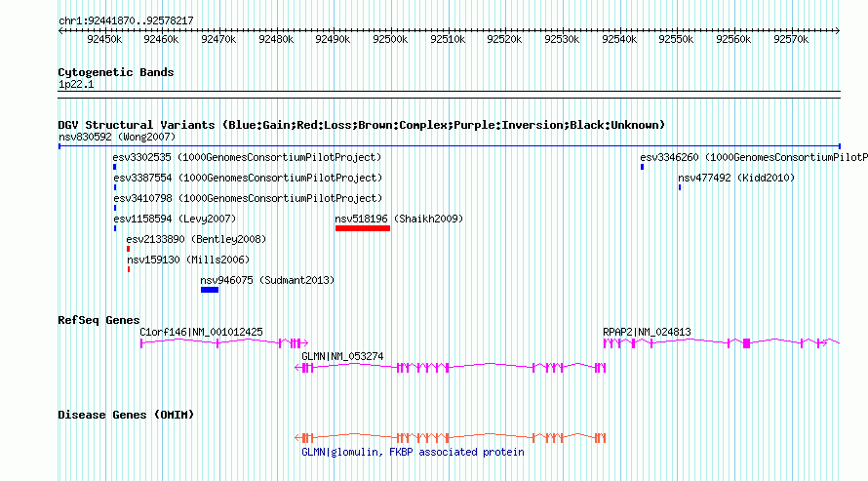Click the pink GLMN RefSeq gene glyph
This screenshot has height=481, width=868.
pyautogui.click(x=451, y=368)
